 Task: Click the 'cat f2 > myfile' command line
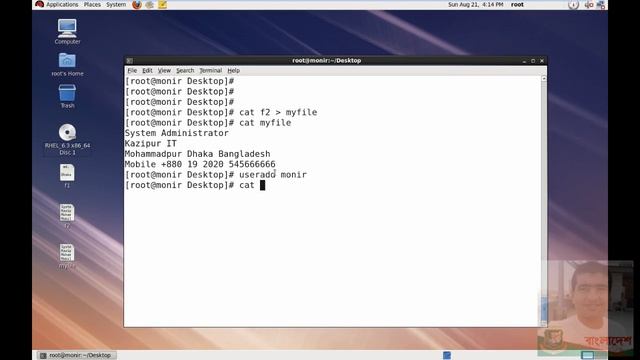(221, 112)
